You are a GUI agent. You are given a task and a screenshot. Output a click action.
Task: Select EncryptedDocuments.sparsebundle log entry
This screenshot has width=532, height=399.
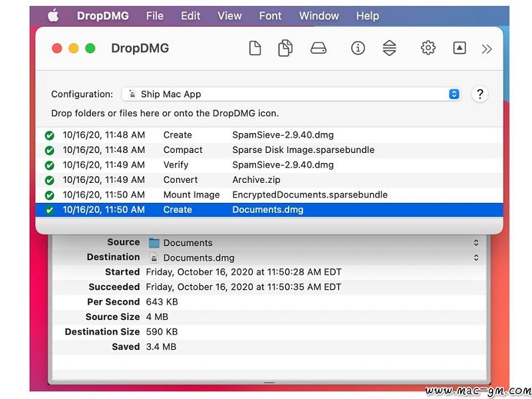click(x=310, y=195)
